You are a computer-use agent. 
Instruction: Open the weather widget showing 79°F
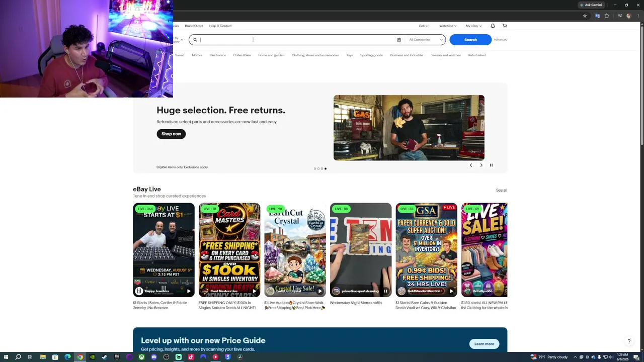pyautogui.click(x=549, y=357)
